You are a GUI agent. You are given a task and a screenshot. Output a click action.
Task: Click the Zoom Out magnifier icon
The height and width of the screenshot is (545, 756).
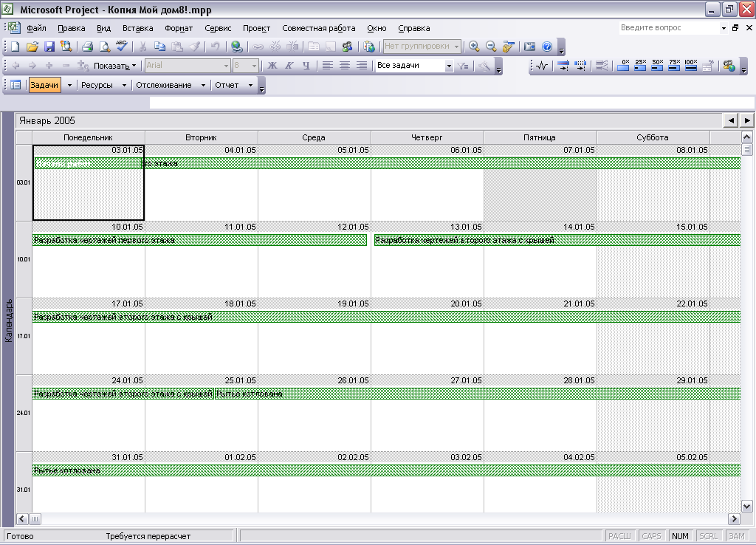491,47
